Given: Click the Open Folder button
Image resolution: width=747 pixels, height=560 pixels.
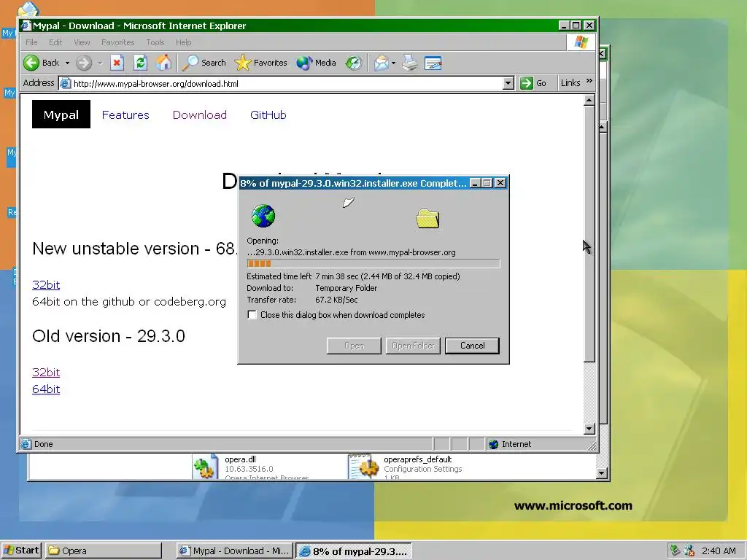Looking at the screenshot, I should (413, 346).
